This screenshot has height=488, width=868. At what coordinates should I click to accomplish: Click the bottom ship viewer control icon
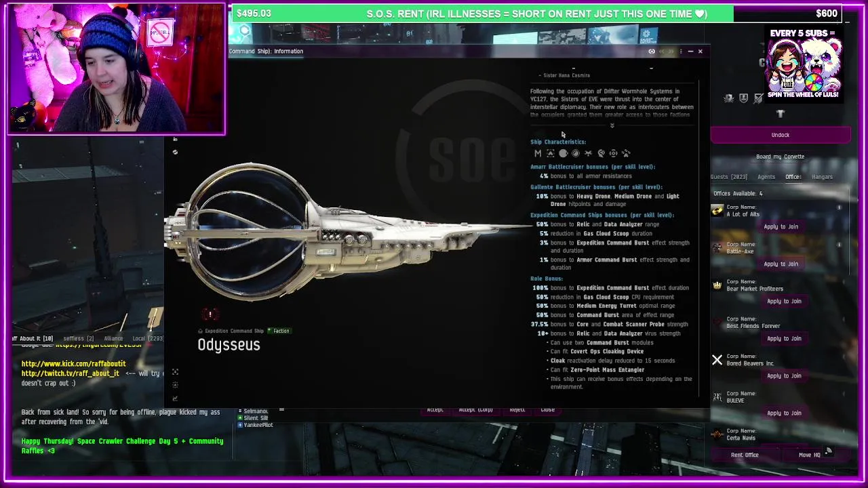[x=175, y=398]
